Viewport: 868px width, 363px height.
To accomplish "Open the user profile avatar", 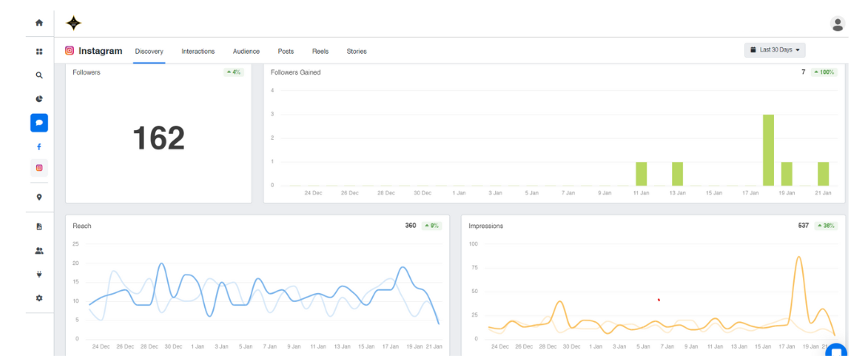I will point(837,24).
